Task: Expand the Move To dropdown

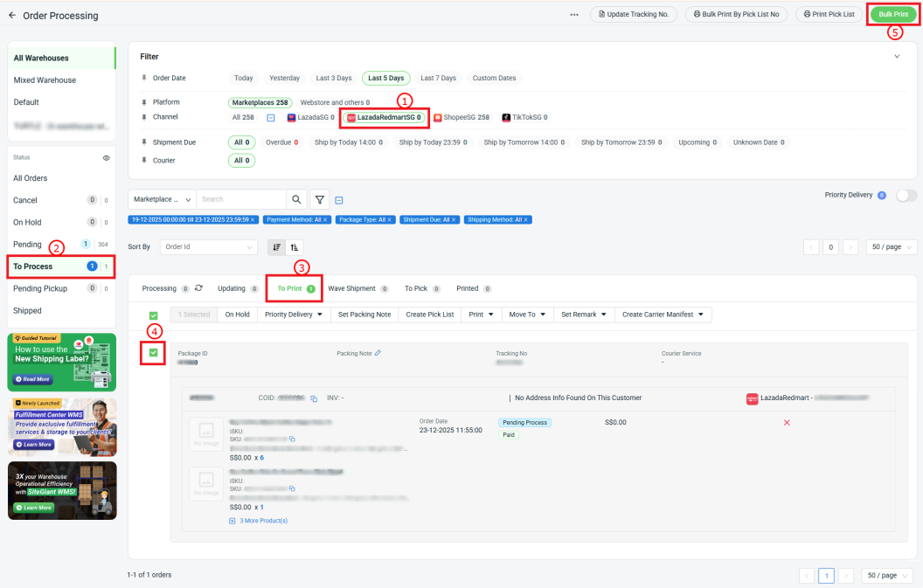Action: click(528, 315)
